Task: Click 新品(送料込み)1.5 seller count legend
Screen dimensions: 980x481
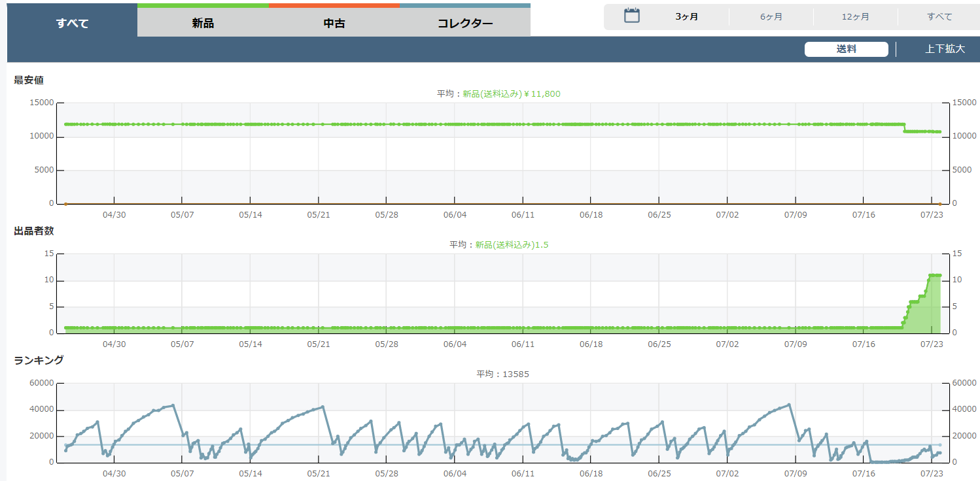Action: [511, 244]
